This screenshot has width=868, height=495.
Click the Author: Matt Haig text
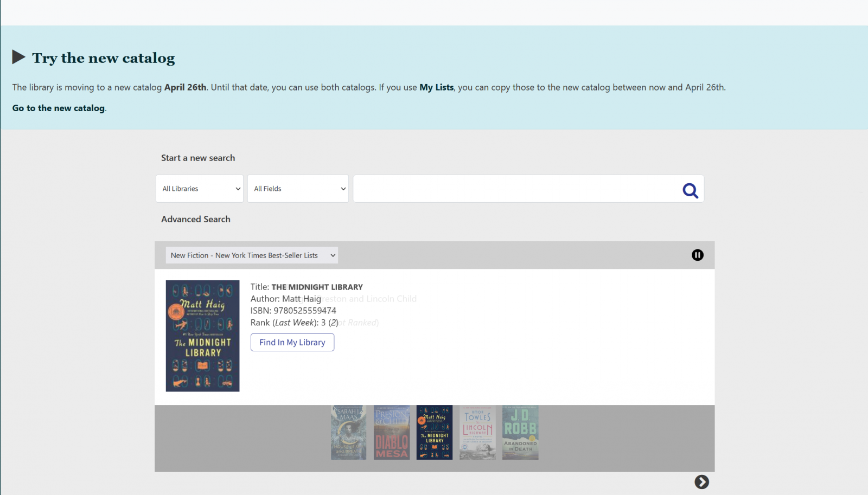[286, 299]
